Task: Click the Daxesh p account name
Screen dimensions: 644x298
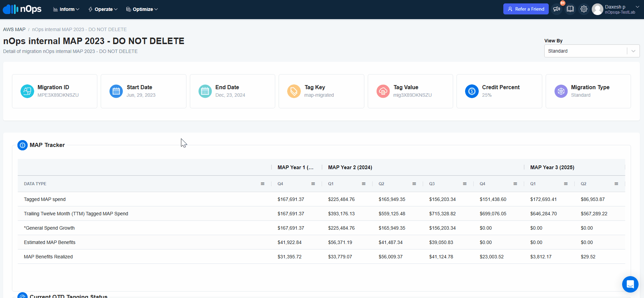Action: tap(615, 7)
